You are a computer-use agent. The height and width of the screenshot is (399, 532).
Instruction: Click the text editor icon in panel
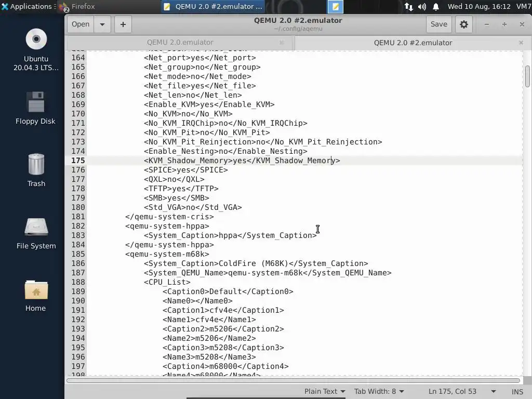pos(335,6)
